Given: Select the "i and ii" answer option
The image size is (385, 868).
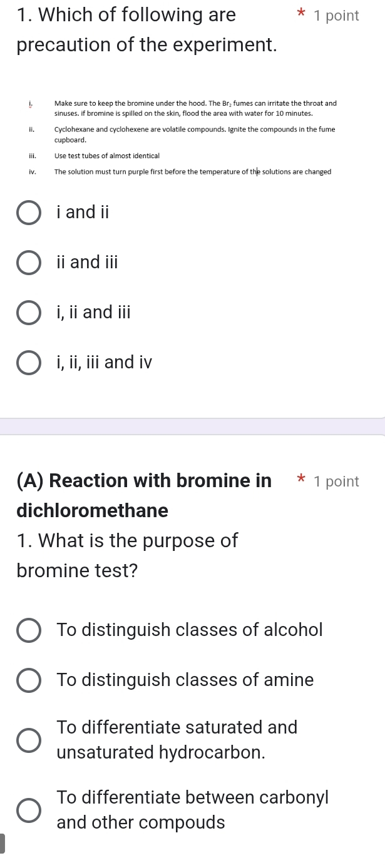Looking at the screenshot, I should tap(29, 213).
